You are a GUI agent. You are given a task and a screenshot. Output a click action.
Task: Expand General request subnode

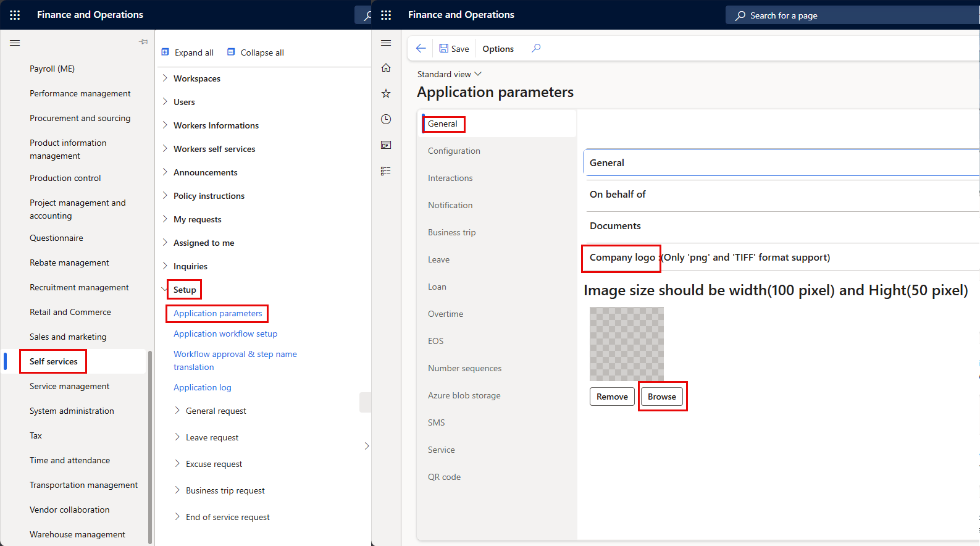tap(177, 410)
